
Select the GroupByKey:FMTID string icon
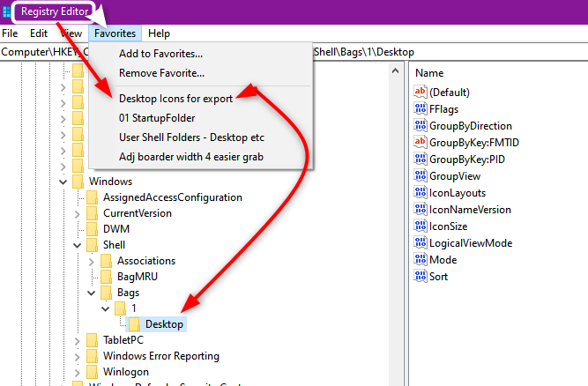click(421, 142)
